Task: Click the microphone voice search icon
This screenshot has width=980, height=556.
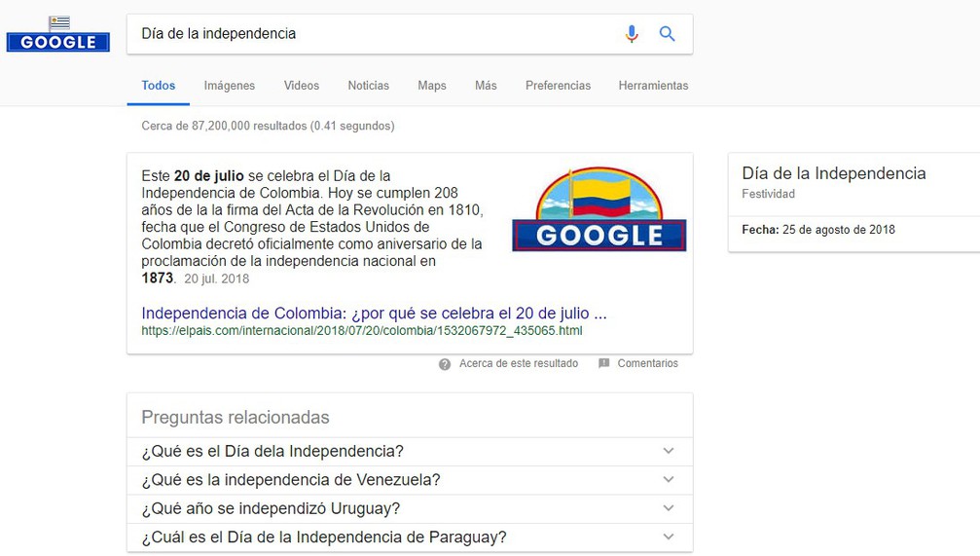Action: 632,34
